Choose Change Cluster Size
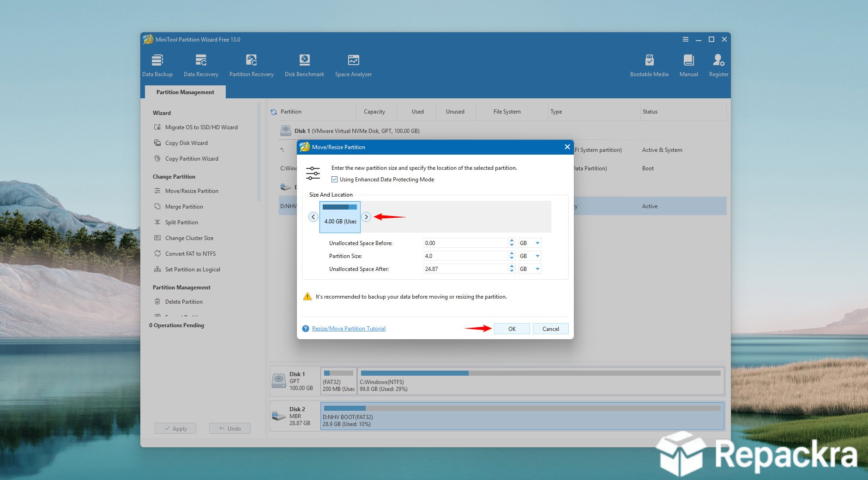Viewport: 868px width, 480px height. coord(184,238)
